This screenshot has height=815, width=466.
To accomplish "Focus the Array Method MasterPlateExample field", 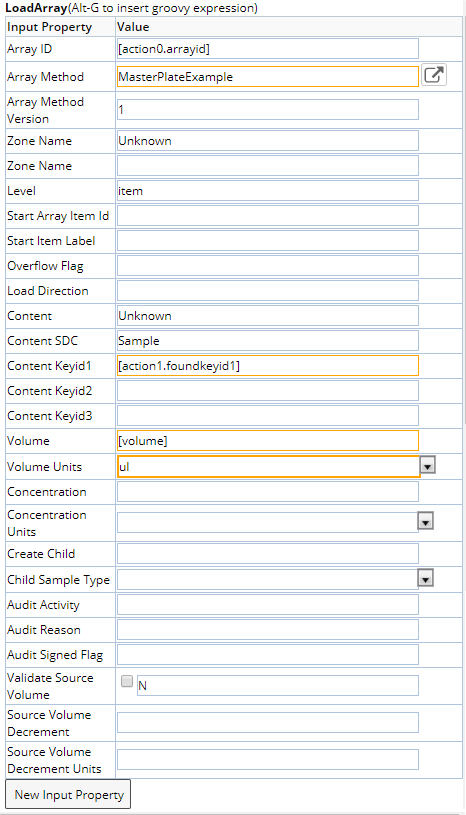I will (x=268, y=76).
